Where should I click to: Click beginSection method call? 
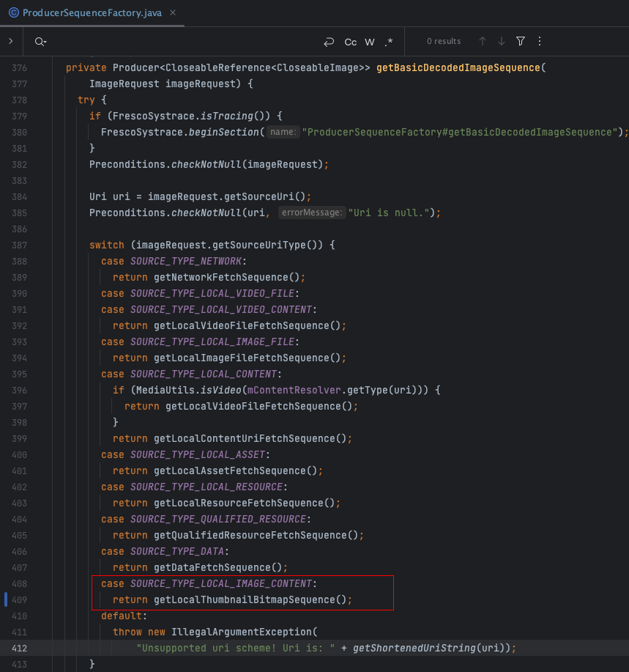224,132
